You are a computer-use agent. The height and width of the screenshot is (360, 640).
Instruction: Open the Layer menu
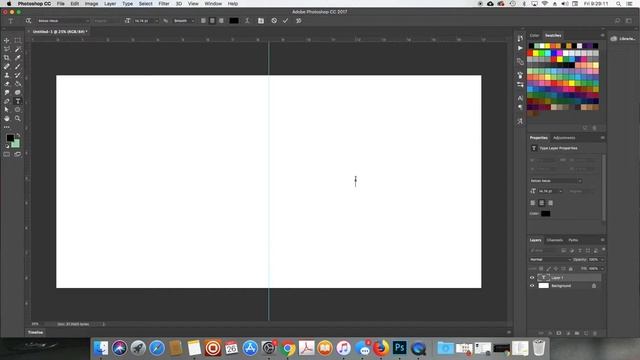(x=110, y=4)
